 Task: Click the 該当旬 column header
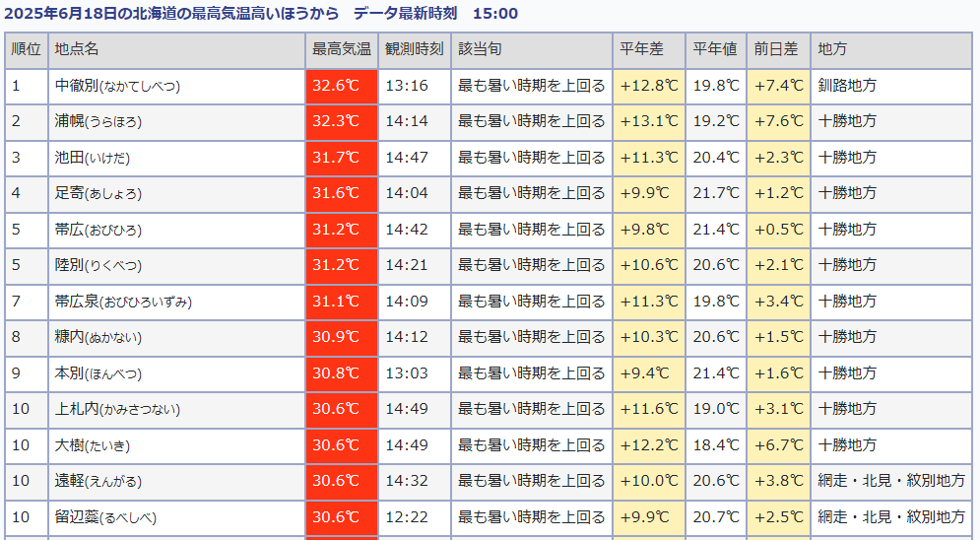coord(532,50)
